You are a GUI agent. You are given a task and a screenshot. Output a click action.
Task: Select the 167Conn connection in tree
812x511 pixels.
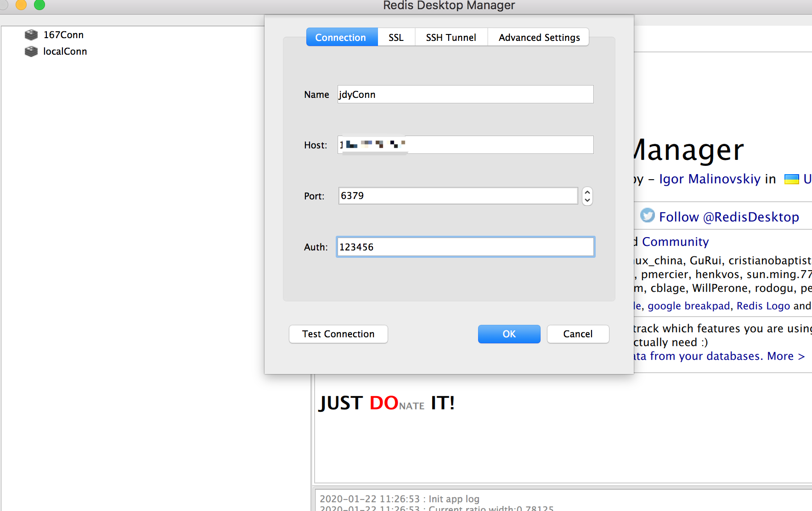pos(63,35)
